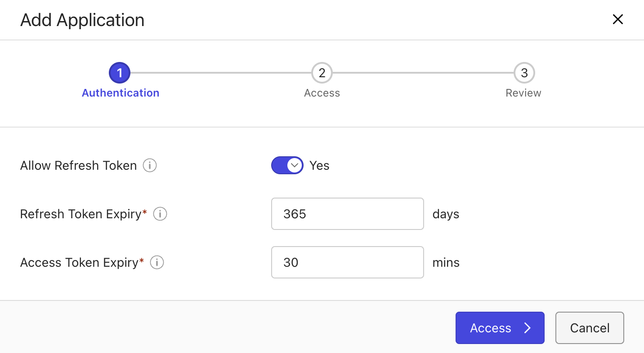Click the arrow icon inside the Access button
The height and width of the screenshot is (353, 644).
pos(527,328)
